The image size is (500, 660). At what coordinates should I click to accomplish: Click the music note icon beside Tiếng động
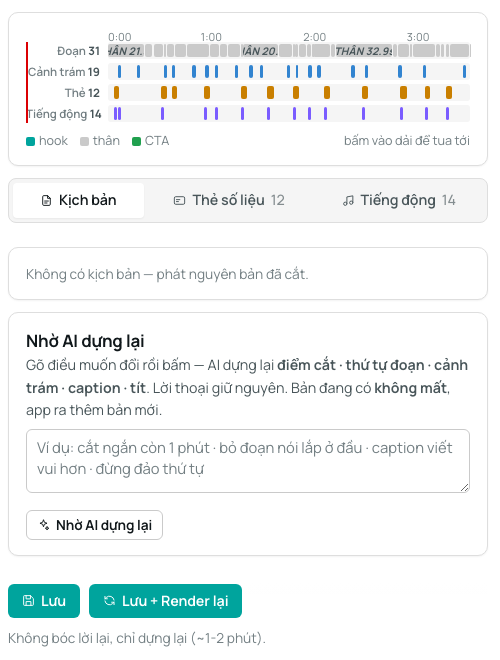(x=348, y=201)
